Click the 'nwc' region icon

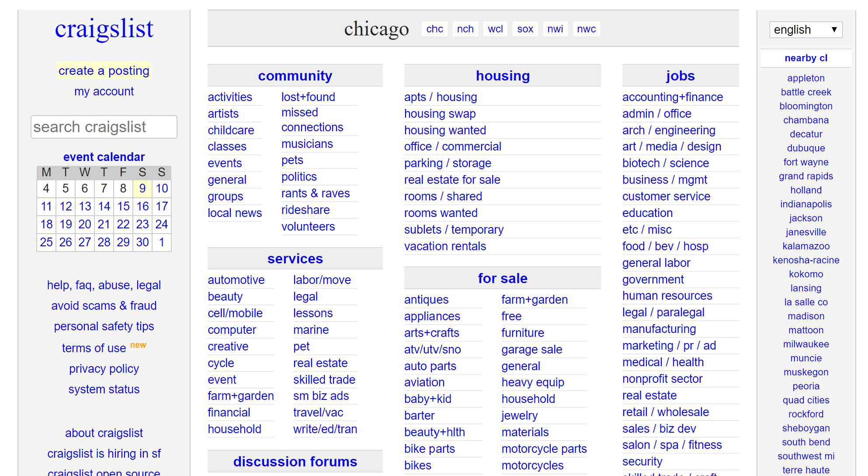586,28
